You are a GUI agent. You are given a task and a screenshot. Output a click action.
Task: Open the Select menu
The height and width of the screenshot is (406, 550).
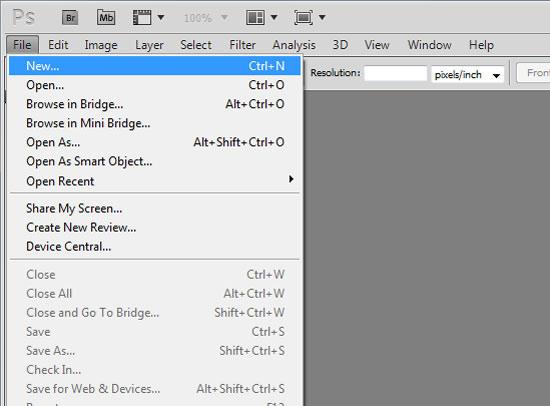click(x=196, y=45)
